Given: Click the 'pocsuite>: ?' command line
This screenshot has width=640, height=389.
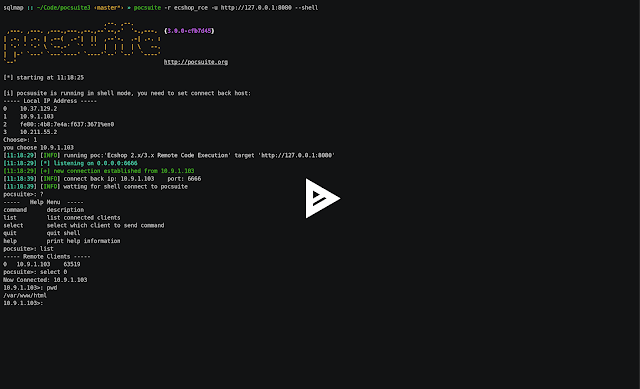Looking at the screenshot, I should pos(23,194).
